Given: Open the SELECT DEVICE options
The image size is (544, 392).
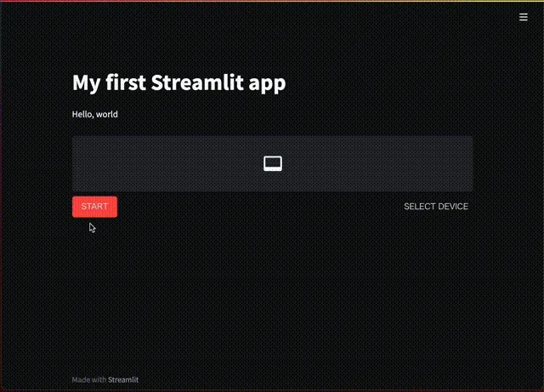Looking at the screenshot, I should tap(436, 207).
